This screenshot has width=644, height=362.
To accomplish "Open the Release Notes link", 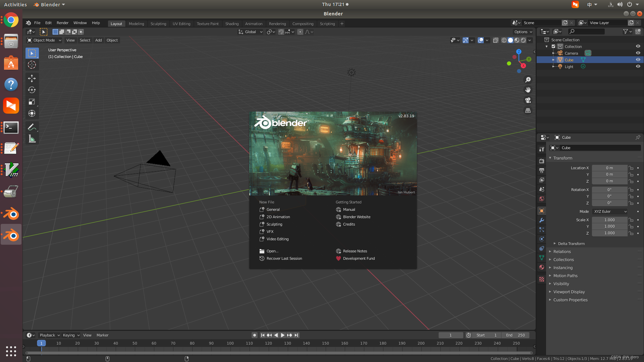I will point(355,251).
